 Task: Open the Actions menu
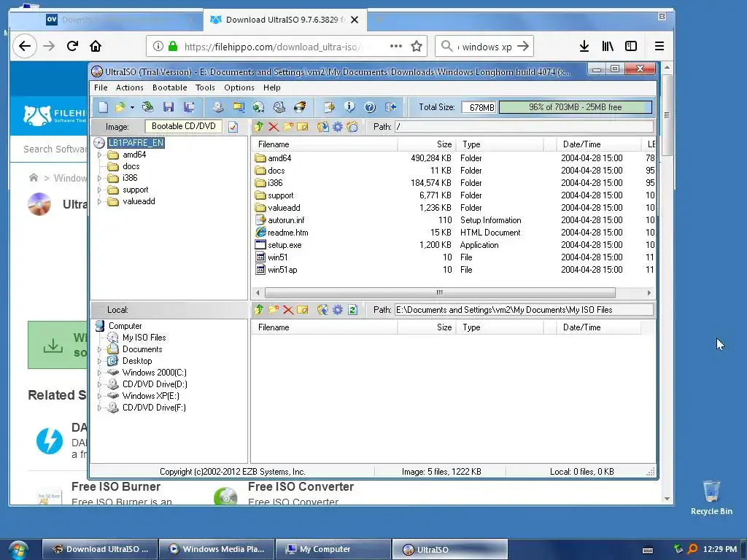pyautogui.click(x=130, y=87)
